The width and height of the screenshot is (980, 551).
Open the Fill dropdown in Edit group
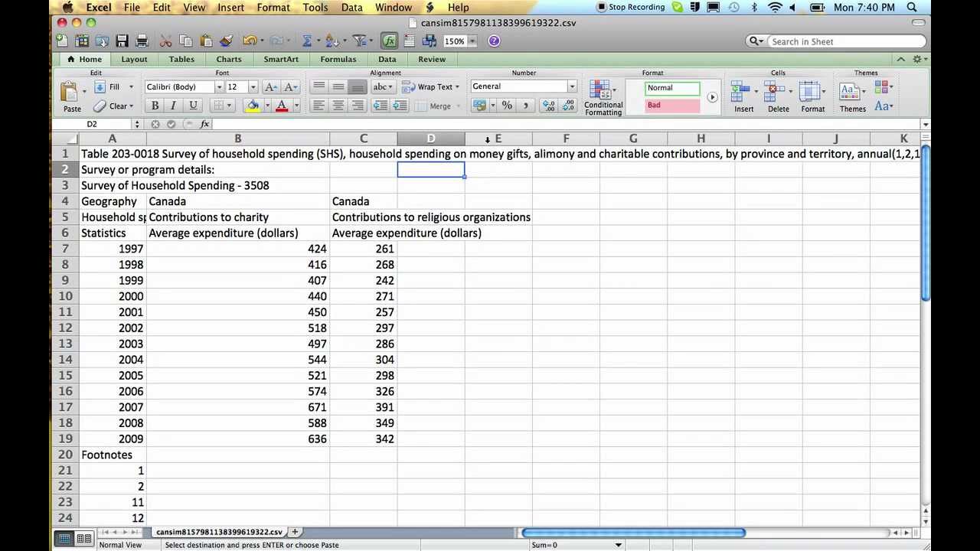pos(131,87)
